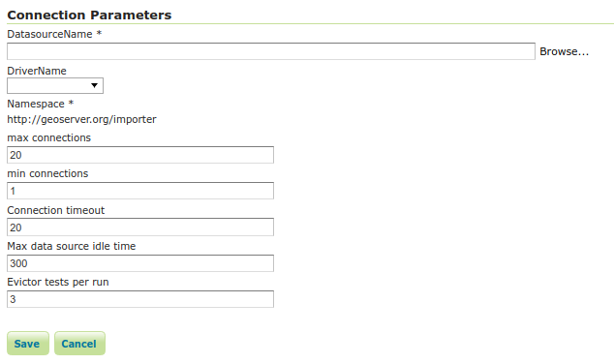Click the Namespace label
Viewport: 614px width, 364px height.
tap(36, 104)
